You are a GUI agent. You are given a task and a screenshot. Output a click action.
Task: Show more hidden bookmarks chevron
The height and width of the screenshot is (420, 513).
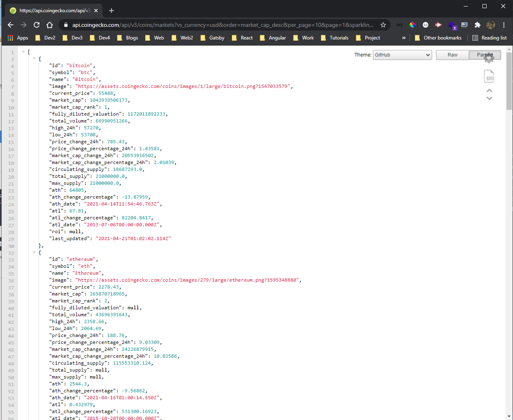(x=404, y=38)
